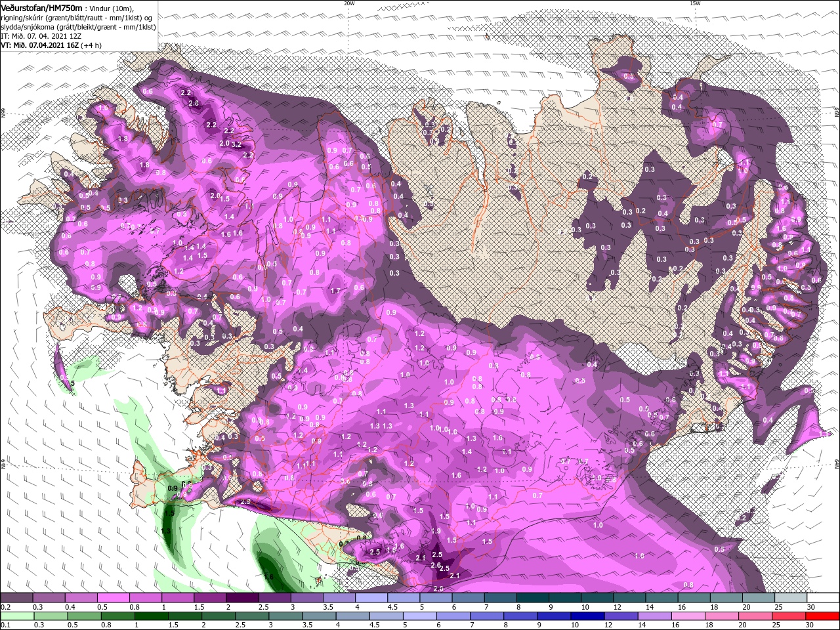Pick the deep blue 10 swatch in lower row
Screen dimensions: 840x630
pos(587,616)
